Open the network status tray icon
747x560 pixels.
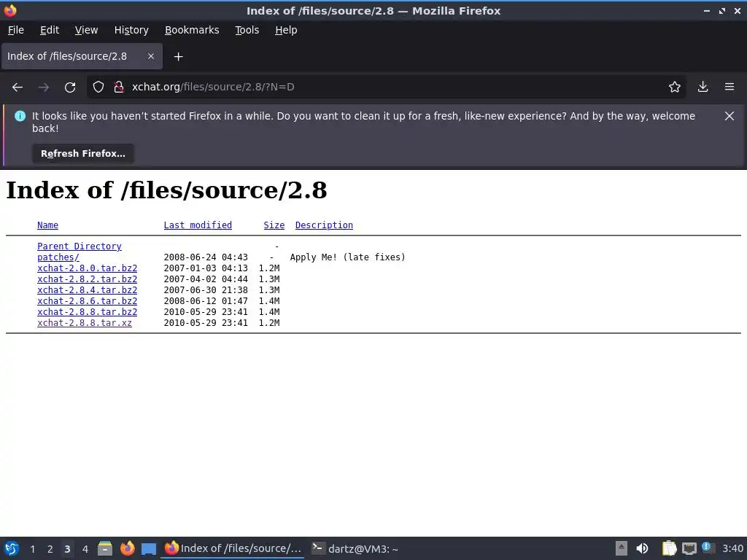point(689,548)
